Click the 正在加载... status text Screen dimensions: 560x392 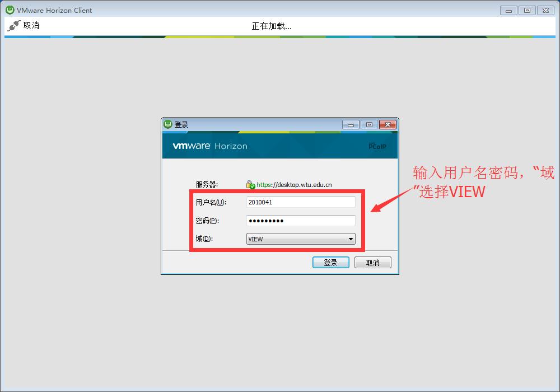coord(272,26)
